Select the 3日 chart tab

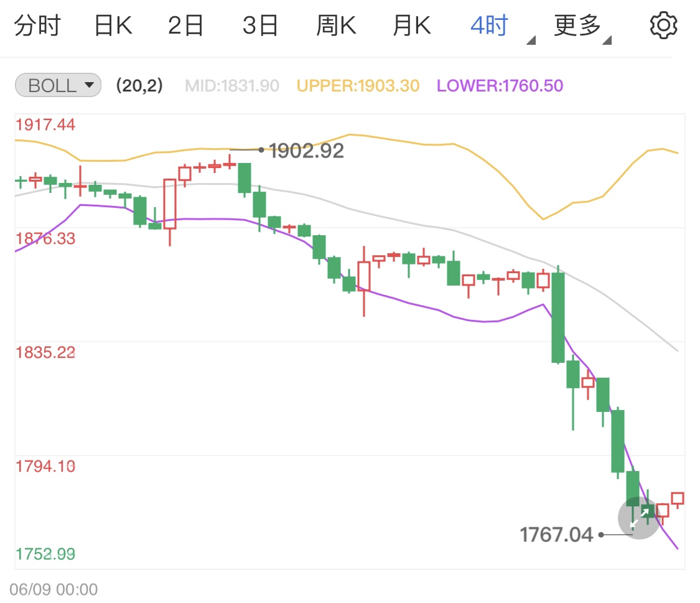260,26
